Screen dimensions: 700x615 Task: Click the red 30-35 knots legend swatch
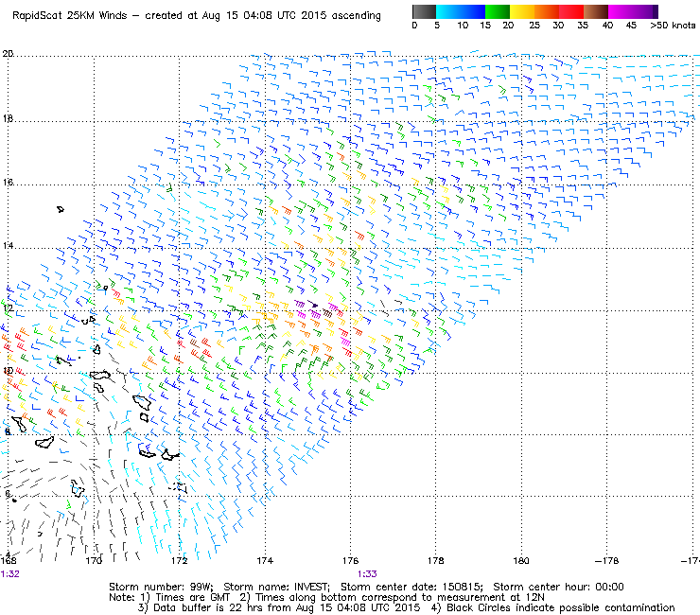pyautogui.click(x=571, y=11)
